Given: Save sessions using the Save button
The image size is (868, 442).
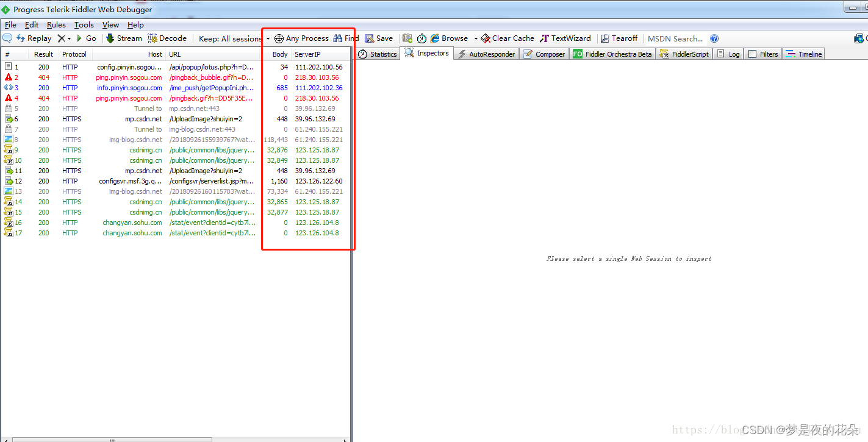Looking at the screenshot, I should pyautogui.click(x=379, y=38).
